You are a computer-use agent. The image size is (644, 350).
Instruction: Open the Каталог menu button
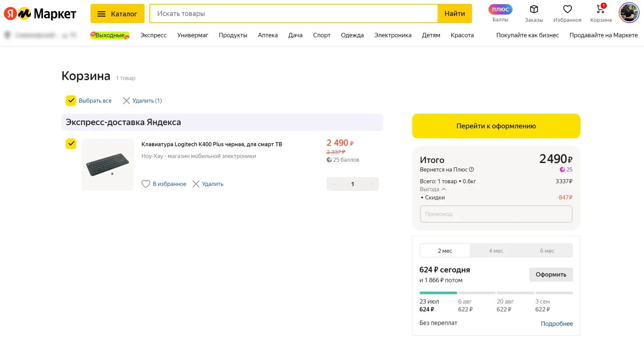click(118, 14)
